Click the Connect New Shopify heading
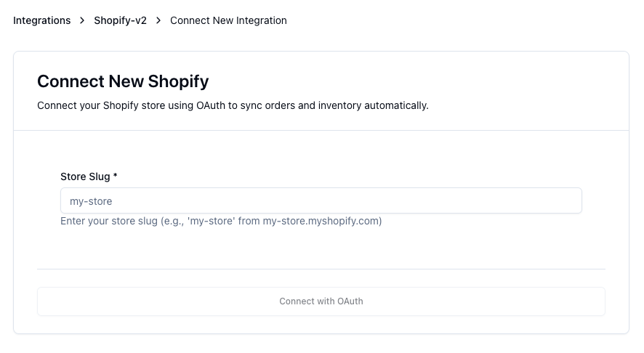The height and width of the screenshot is (353, 644). click(x=123, y=81)
